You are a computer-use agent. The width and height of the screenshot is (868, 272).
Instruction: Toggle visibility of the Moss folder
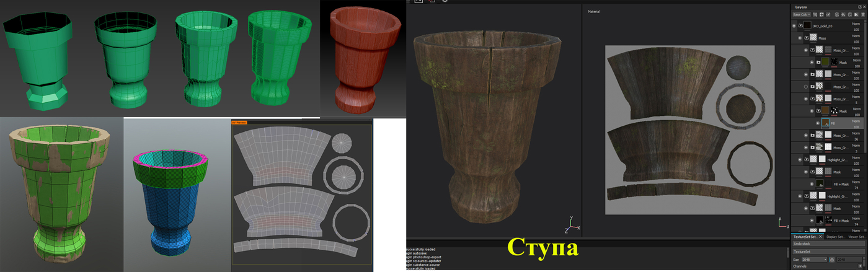800,38
